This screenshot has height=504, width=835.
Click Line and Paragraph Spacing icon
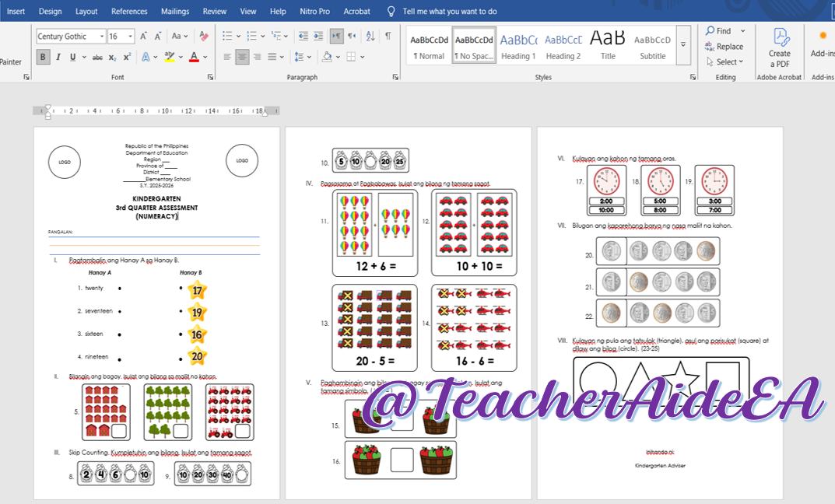click(x=300, y=57)
